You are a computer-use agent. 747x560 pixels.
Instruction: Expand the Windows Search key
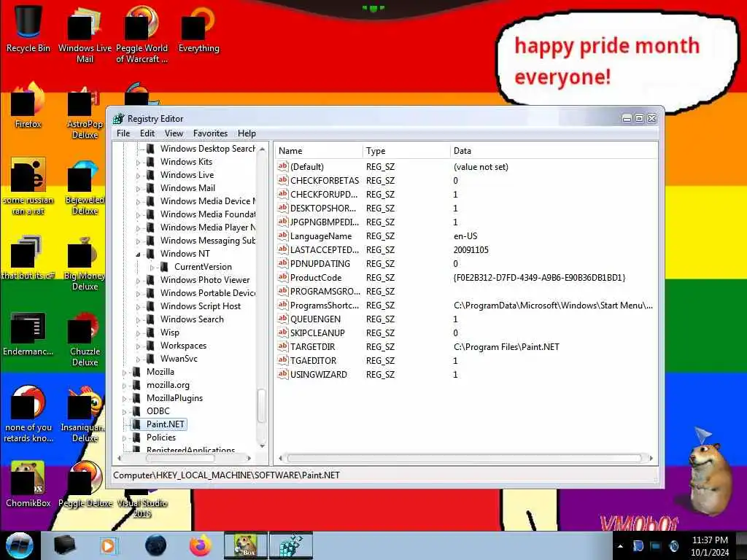coord(138,320)
